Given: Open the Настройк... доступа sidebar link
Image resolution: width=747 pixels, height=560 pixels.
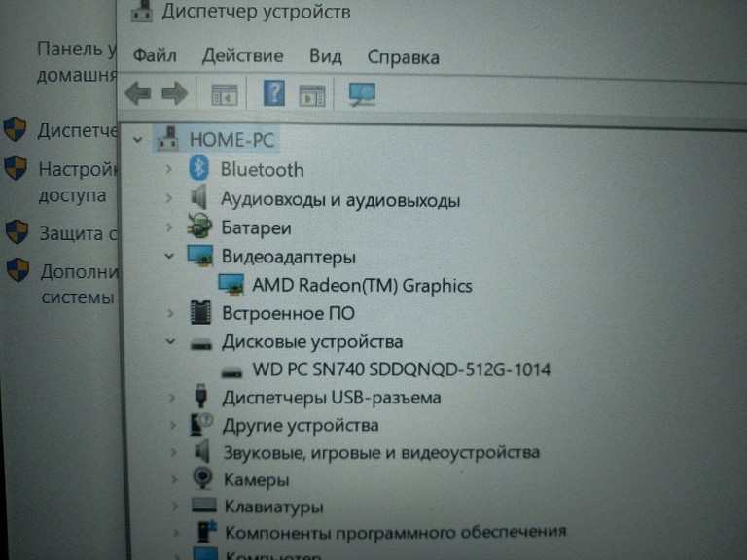Looking at the screenshot, I should point(78,182).
